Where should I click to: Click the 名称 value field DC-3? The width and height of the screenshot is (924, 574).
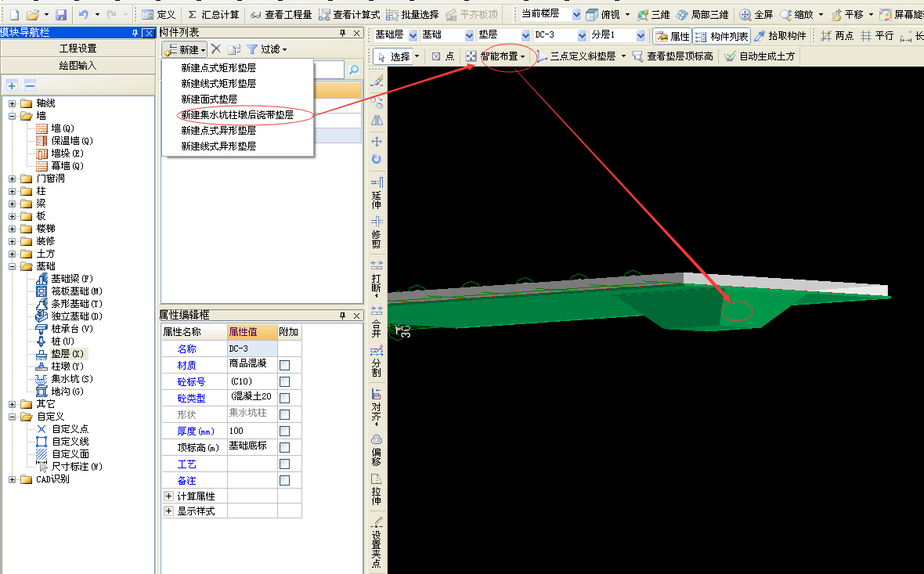coord(252,349)
